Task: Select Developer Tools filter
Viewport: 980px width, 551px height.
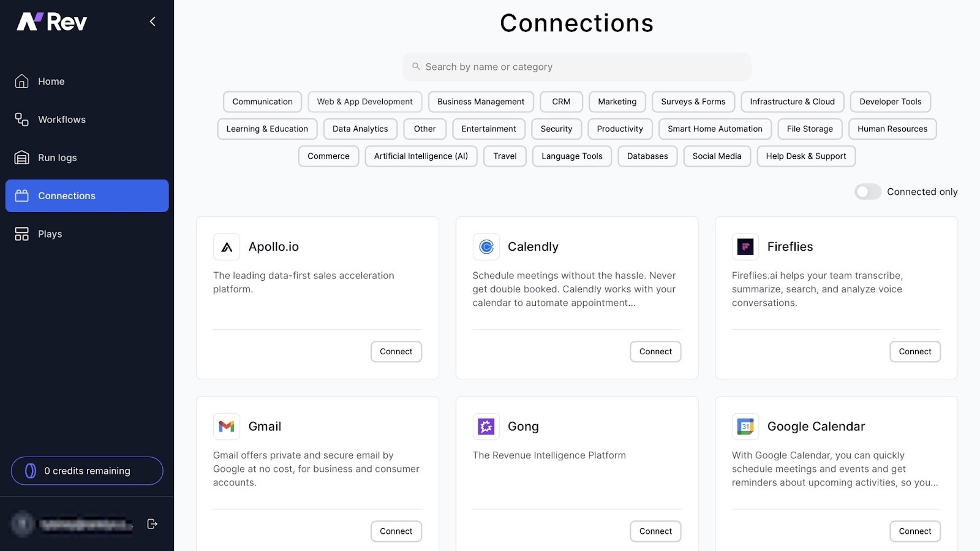Action: pyautogui.click(x=891, y=102)
